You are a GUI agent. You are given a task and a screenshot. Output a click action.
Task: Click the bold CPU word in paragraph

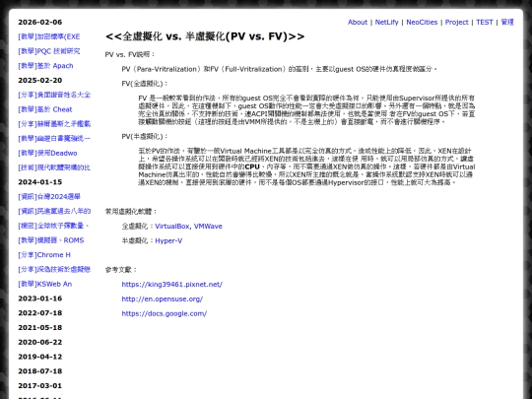252,166
